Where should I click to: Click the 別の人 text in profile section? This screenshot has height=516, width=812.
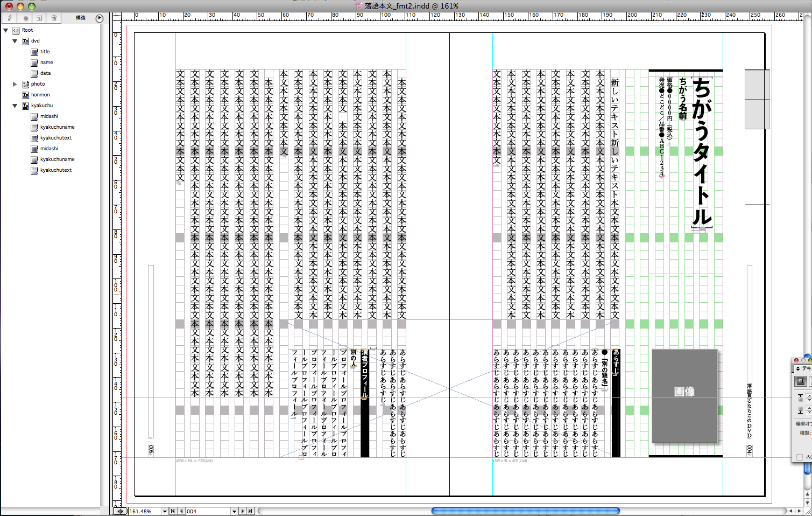pos(354,359)
